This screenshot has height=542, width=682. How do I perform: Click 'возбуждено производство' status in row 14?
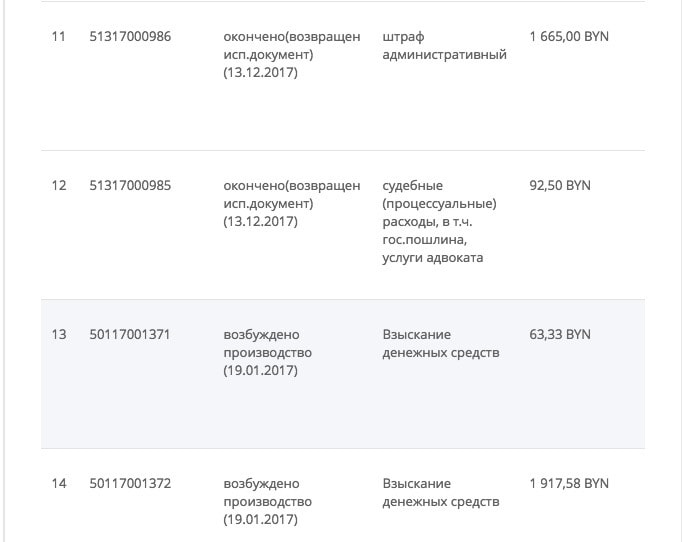(268, 501)
